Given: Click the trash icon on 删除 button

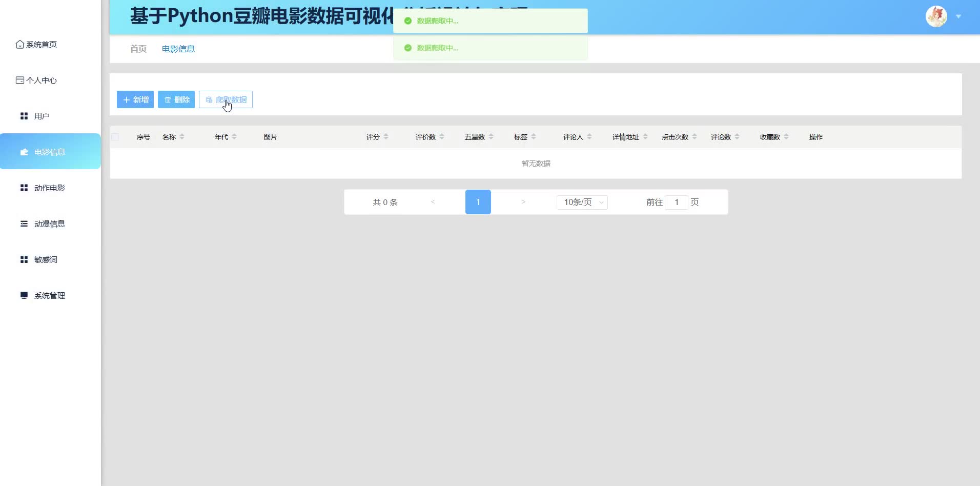Looking at the screenshot, I should point(168,100).
